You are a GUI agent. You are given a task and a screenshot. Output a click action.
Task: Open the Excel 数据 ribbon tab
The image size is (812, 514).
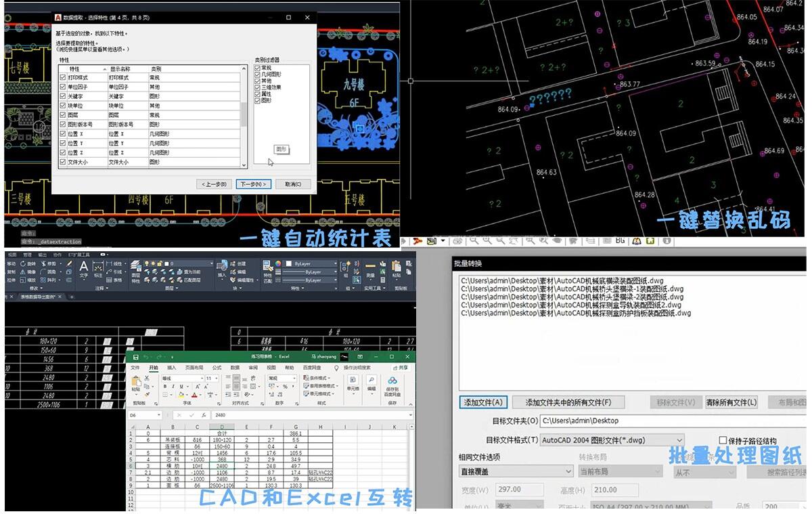click(x=235, y=368)
